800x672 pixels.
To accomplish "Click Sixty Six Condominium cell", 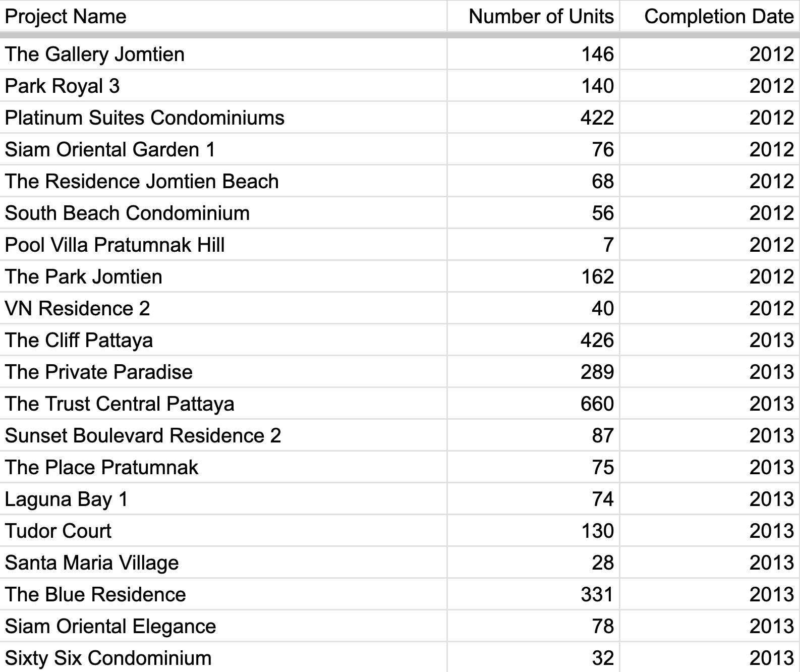I will tap(223, 657).
